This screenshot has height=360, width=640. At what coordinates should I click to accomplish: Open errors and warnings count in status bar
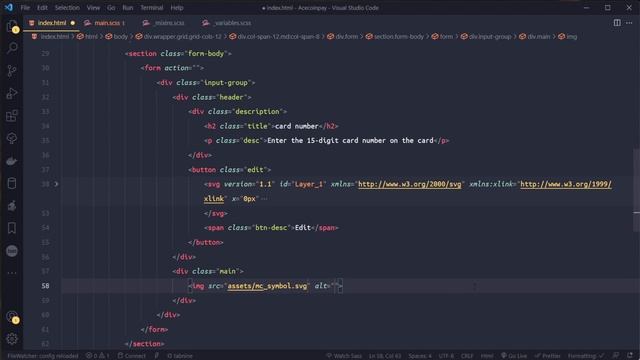(x=97, y=356)
